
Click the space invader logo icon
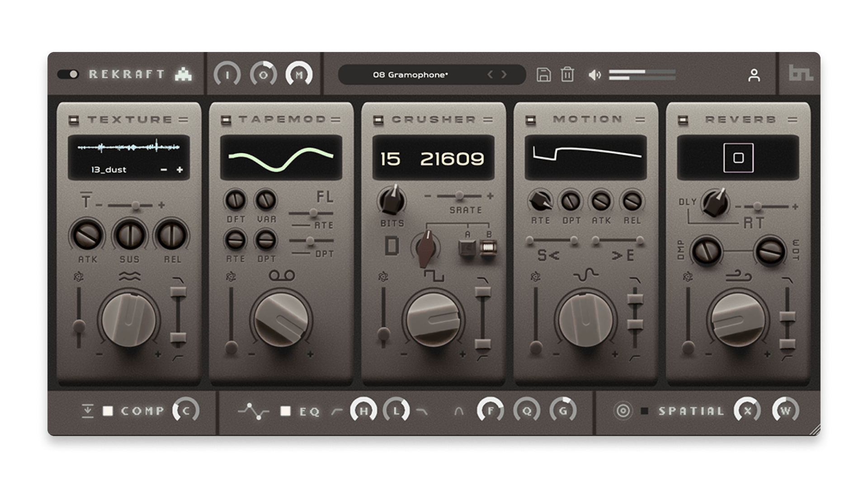pyautogui.click(x=183, y=74)
